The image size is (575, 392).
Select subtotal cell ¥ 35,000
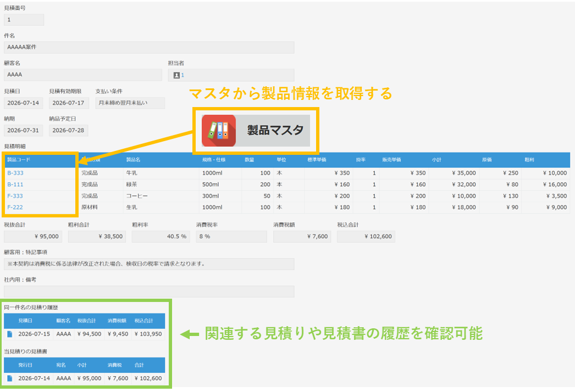click(454, 173)
